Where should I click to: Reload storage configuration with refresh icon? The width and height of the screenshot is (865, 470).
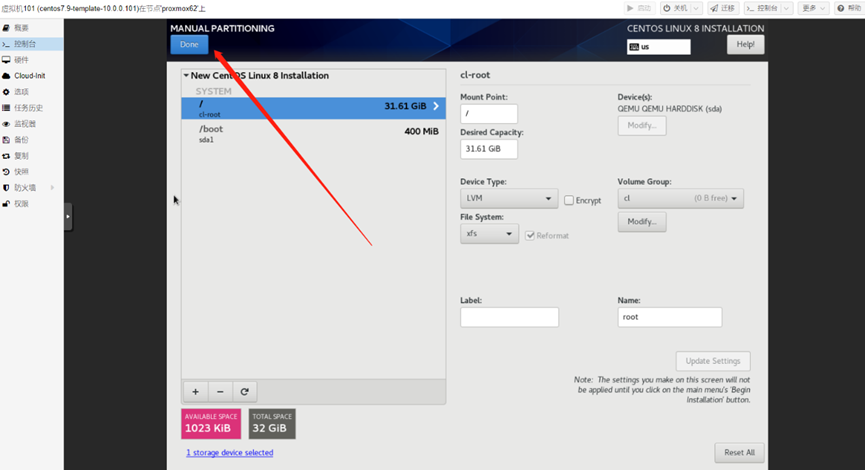[x=244, y=392]
